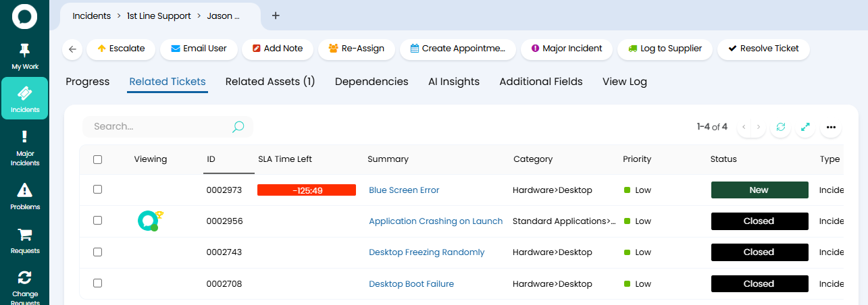Refresh the related tickets list
The width and height of the screenshot is (868, 305).
780,127
